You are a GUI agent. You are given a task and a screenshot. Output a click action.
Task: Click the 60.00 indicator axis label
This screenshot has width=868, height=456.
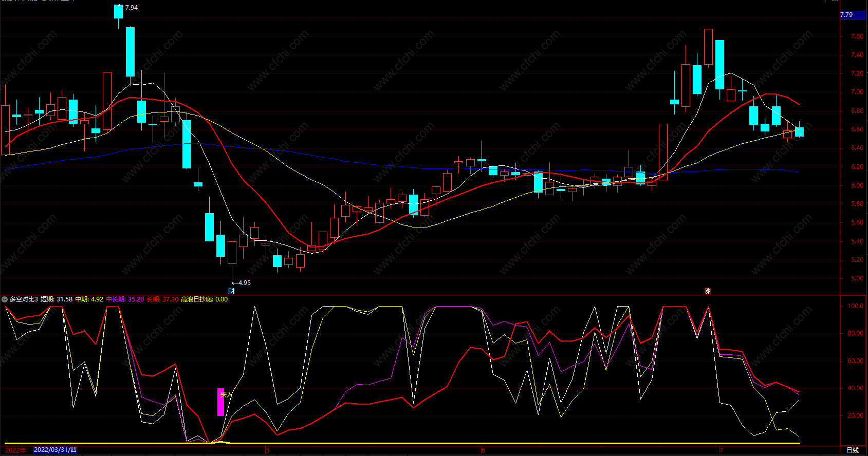(856, 361)
